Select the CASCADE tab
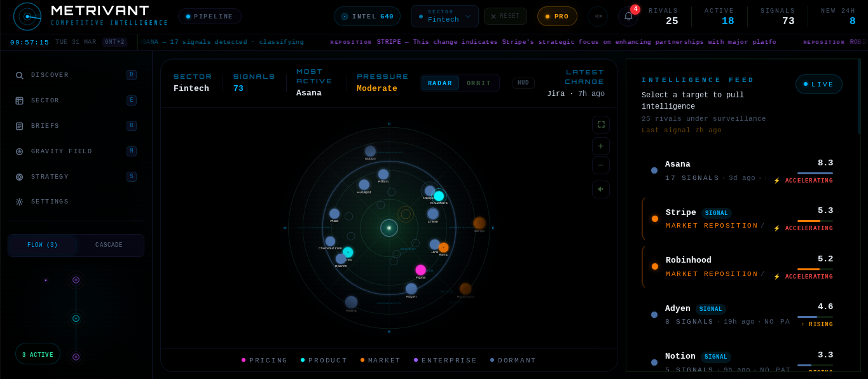This screenshot has width=868, height=379. pos(109,245)
